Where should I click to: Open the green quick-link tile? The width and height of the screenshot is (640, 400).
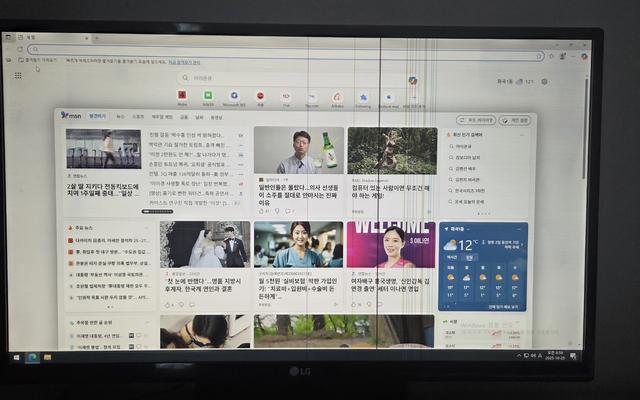point(208,96)
